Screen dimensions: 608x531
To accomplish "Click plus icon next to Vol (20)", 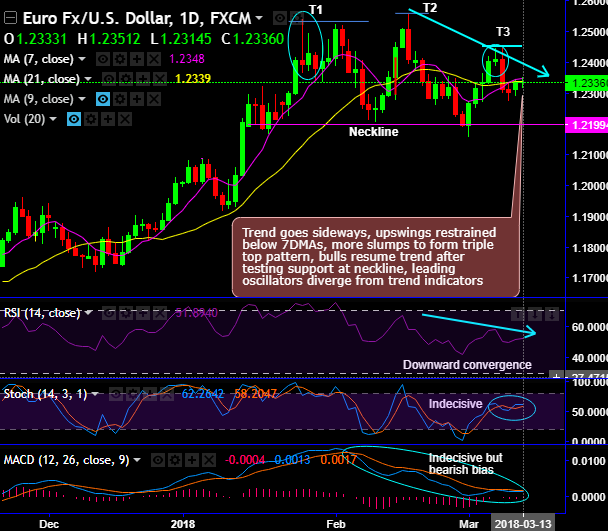I will [x=108, y=119].
